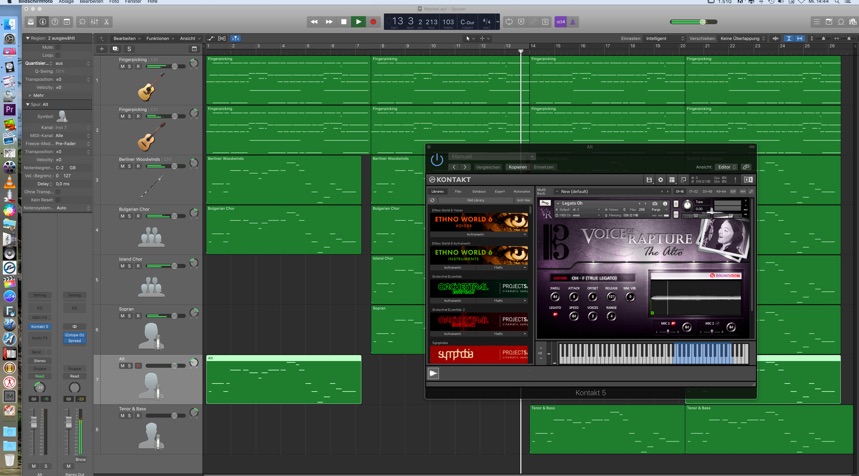Viewport: 859px width, 476px height.
Task: Click the Kontakt 5 slot in channel strip
Action: tap(39, 326)
